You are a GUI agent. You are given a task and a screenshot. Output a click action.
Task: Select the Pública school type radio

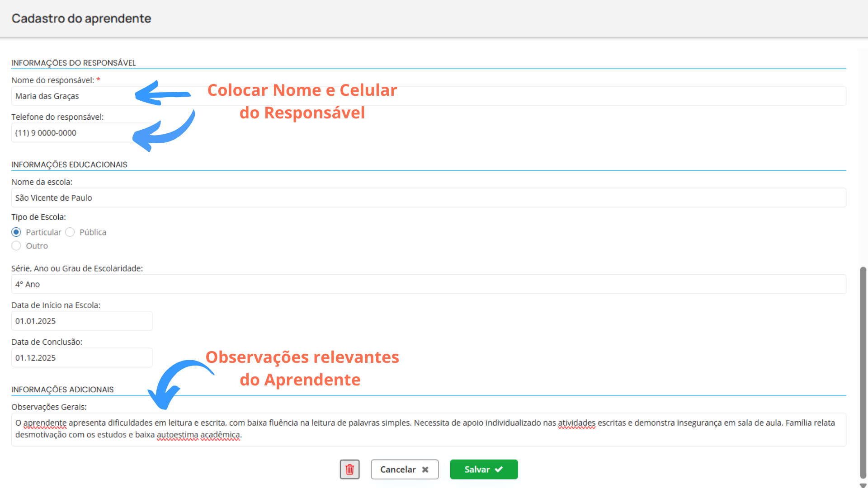[x=70, y=232]
